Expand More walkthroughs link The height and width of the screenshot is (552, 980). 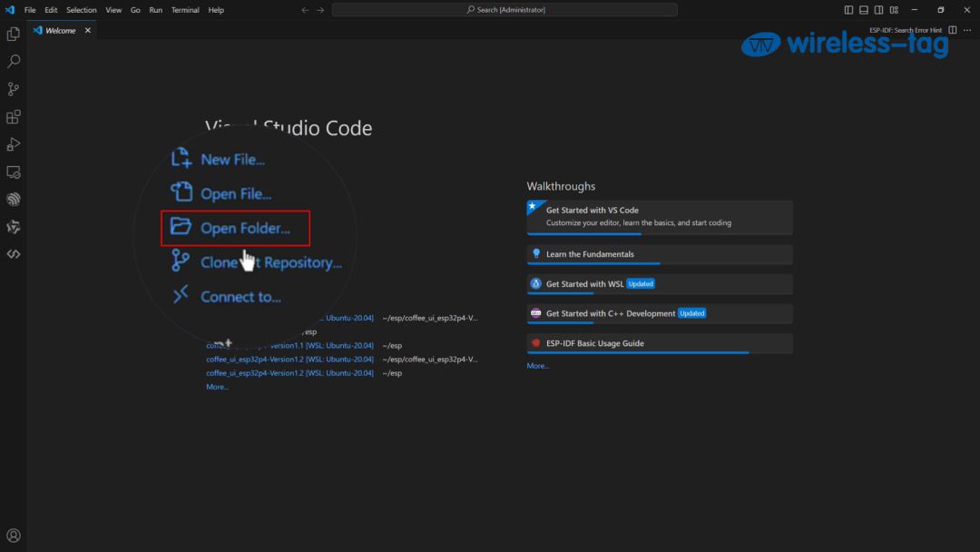(538, 366)
